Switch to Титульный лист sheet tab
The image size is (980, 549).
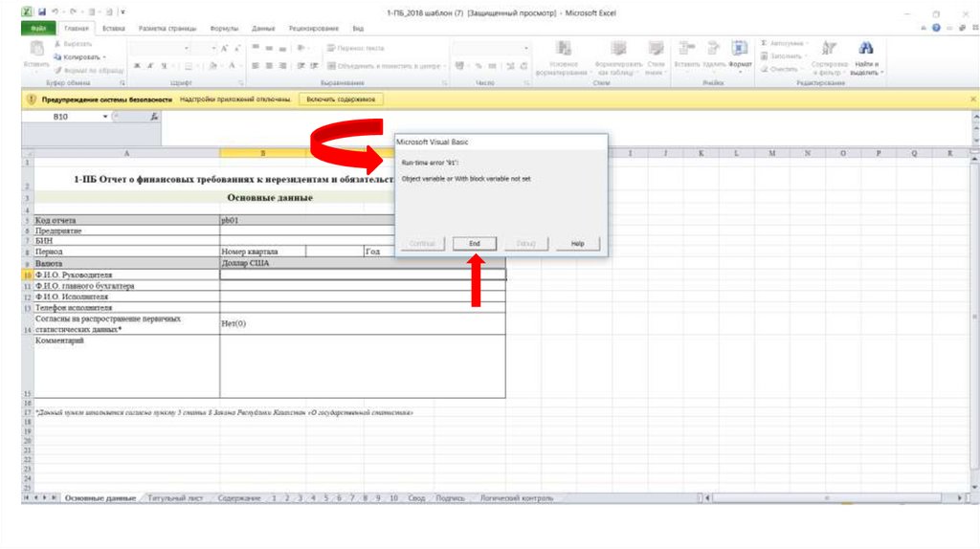click(177, 498)
